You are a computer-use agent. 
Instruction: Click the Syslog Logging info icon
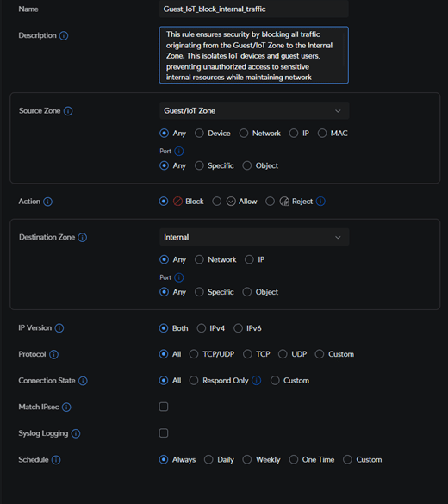(x=76, y=433)
